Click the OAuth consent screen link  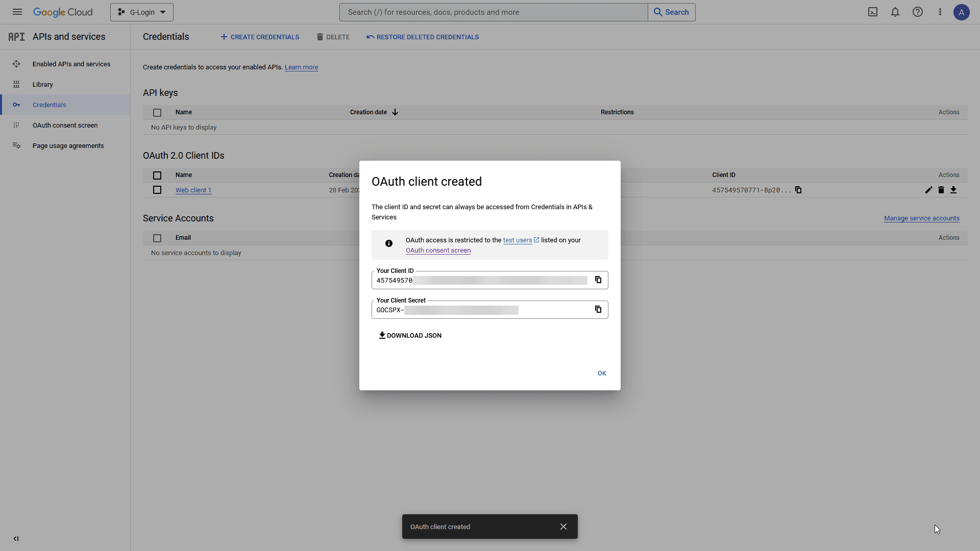pos(437,249)
